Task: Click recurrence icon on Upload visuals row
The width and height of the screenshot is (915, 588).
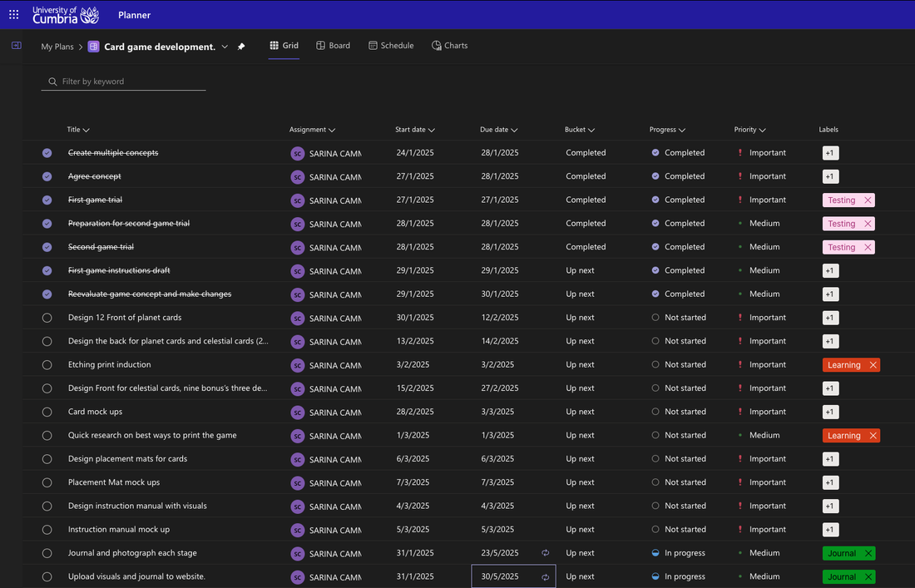Action: tap(545, 577)
